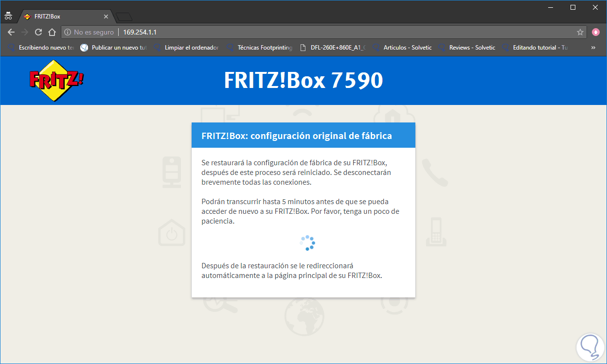Click the 'FRITZ!Box 7590' page title

tap(303, 80)
